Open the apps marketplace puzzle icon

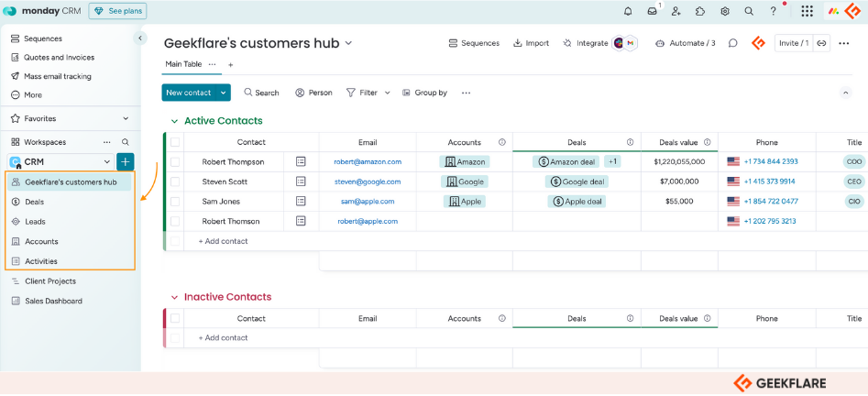[x=700, y=11]
